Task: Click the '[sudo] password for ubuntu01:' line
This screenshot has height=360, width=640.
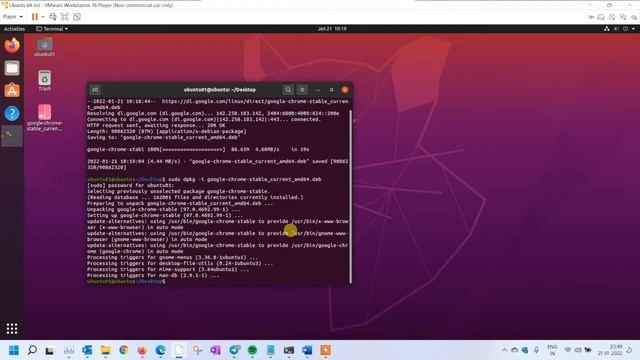Action: (x=130, y=185)
